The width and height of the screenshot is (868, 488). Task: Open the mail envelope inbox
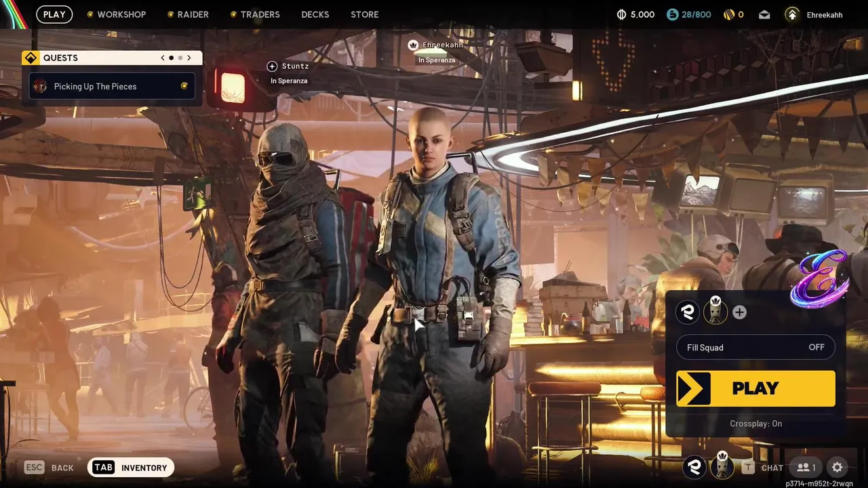click(x=764, y=14)
